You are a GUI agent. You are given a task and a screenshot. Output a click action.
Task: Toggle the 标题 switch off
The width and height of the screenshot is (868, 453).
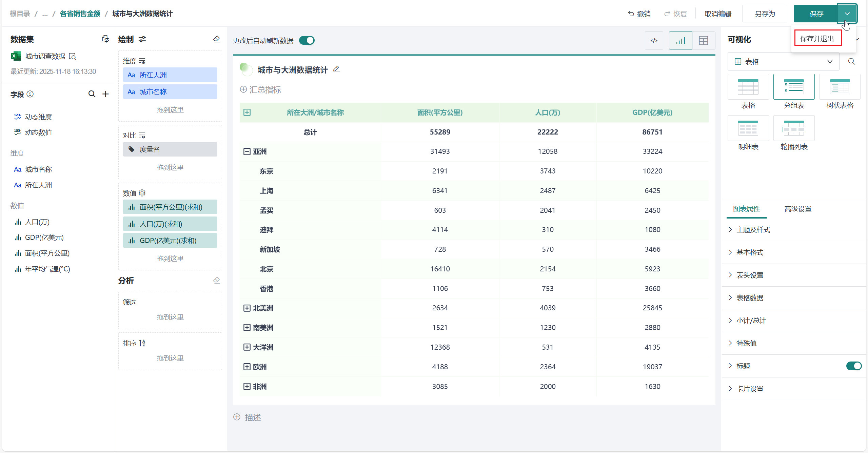tap(853, 366)
